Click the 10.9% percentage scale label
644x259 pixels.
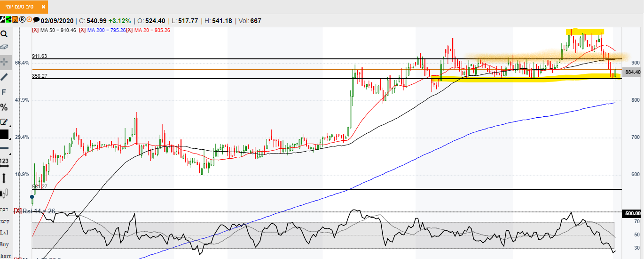(23, 174)
